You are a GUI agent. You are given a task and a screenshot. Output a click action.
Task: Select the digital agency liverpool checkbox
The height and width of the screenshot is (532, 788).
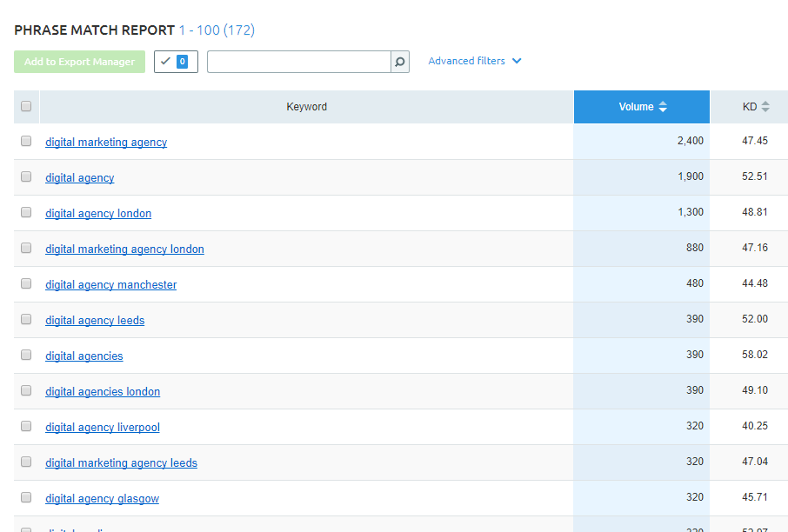(26, 427)
